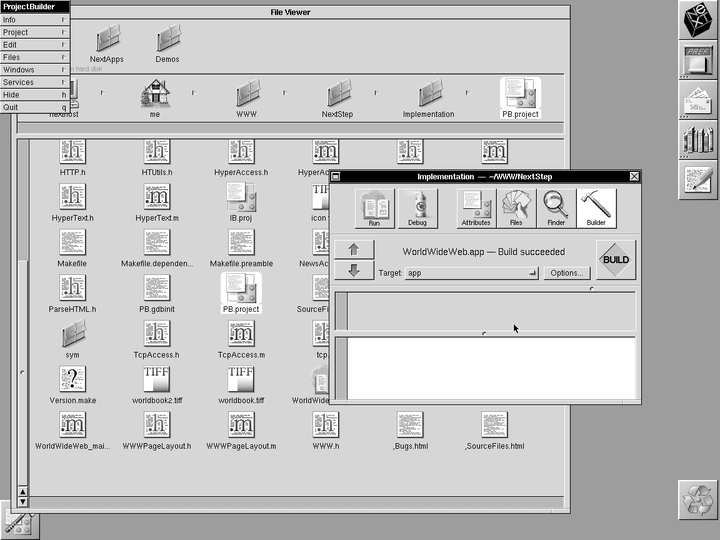Launch the Debug tool icon
Screen dimensions: 720x540
pyautogui.click(x=418, y=208)
